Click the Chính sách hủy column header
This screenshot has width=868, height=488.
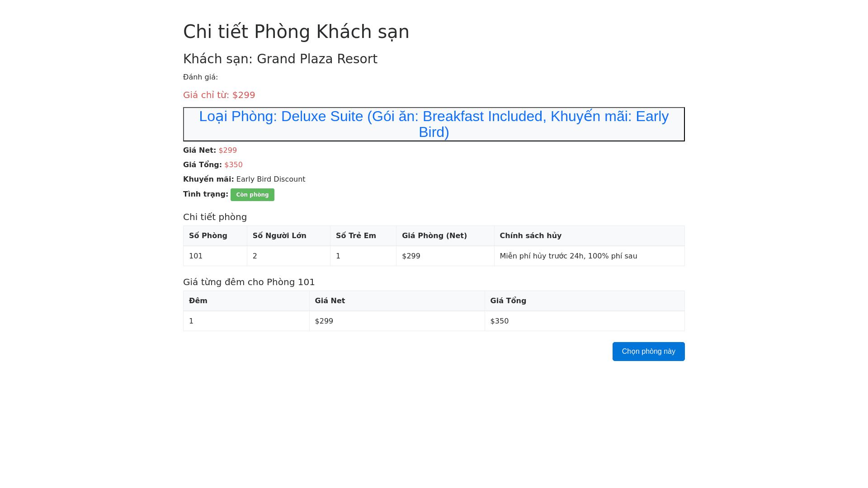click(x=530, y=236)
